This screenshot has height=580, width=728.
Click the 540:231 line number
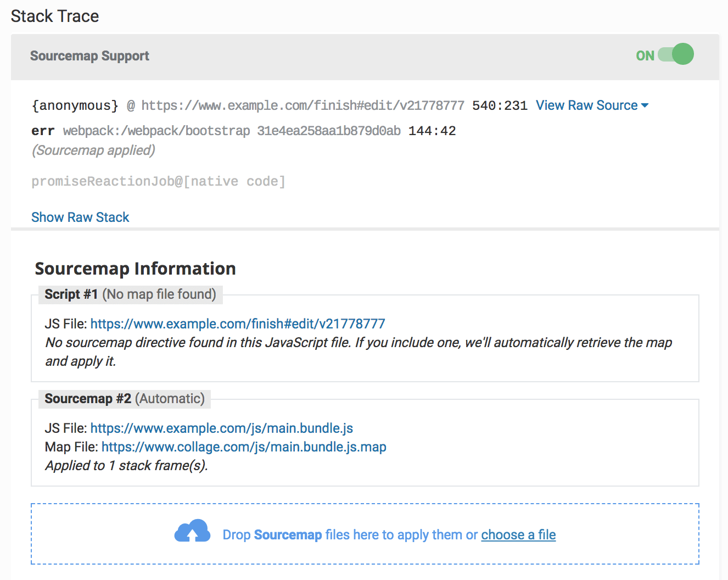tap(500, 105)
